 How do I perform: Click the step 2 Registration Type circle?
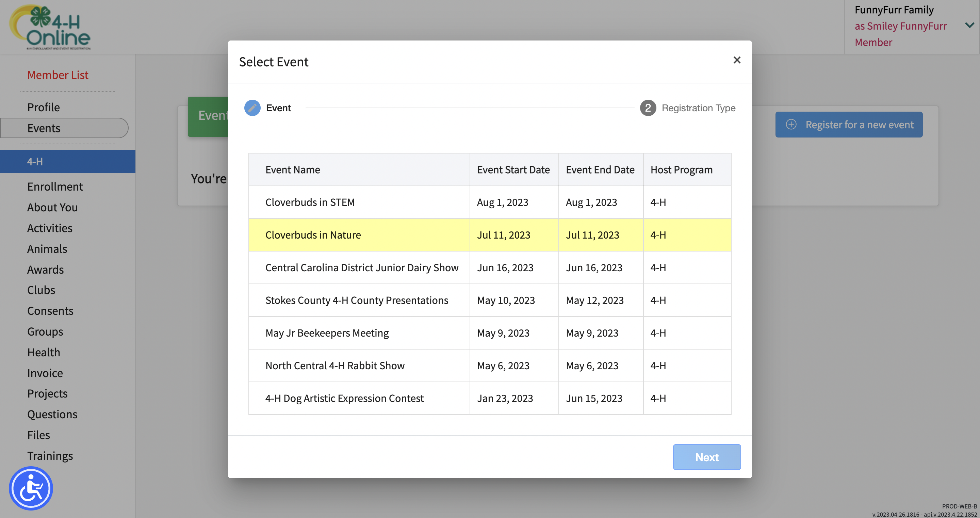click(648, 108)
